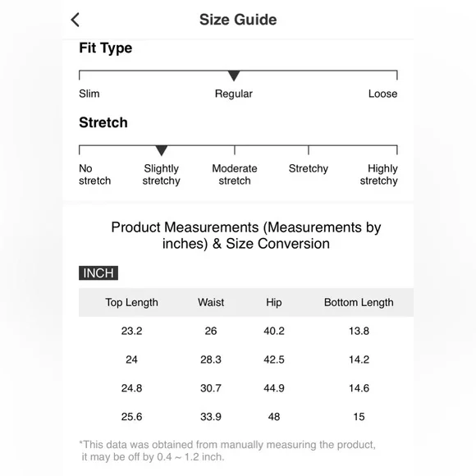The image size is (476, 476).
Task: Click the Hip column header
Action: coord(274,302)
